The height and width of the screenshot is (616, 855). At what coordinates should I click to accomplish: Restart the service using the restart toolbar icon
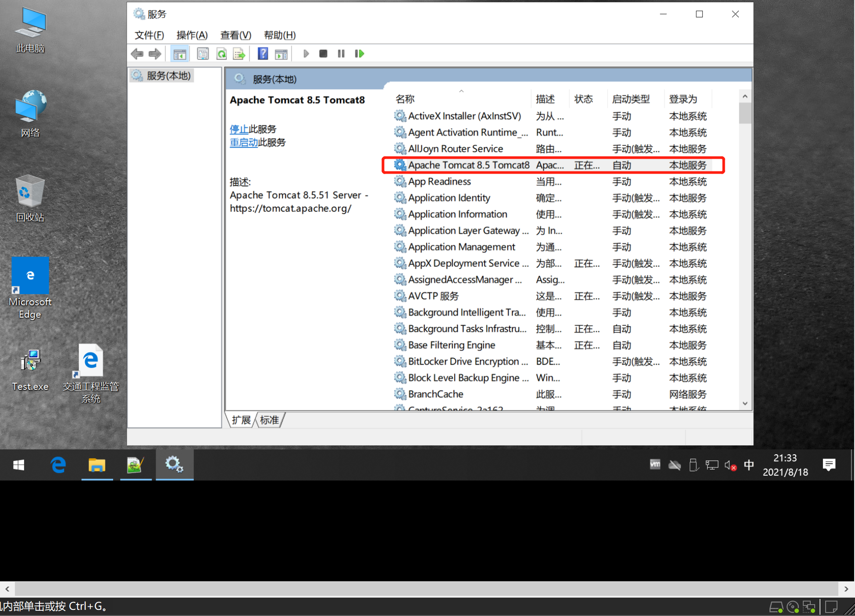pos(359,53)
